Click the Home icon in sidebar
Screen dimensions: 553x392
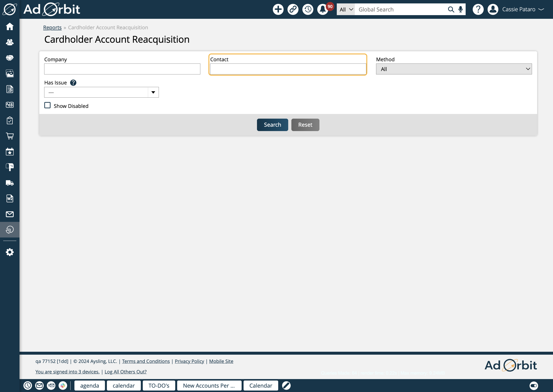click(10, 27)
